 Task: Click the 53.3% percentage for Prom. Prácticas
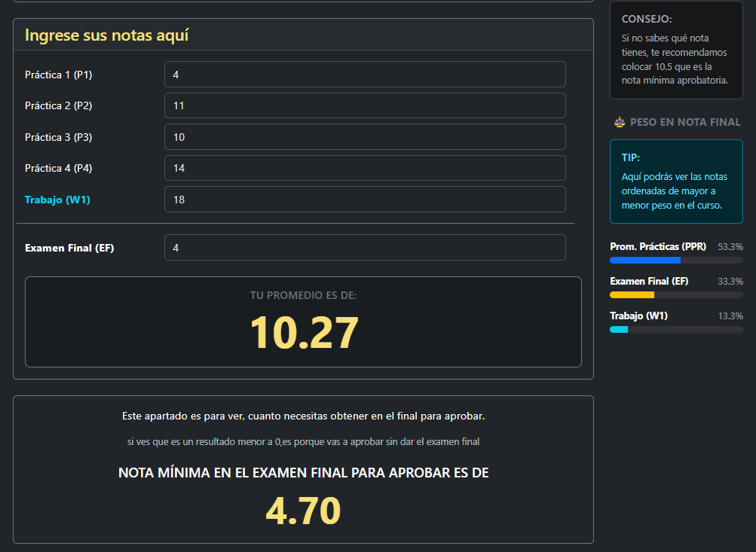point(730,246)
